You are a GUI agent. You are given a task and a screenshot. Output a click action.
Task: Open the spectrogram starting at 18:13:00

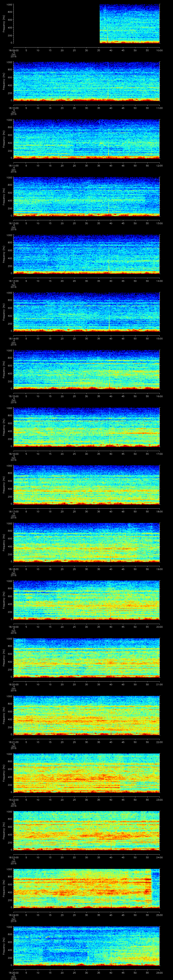87,254
